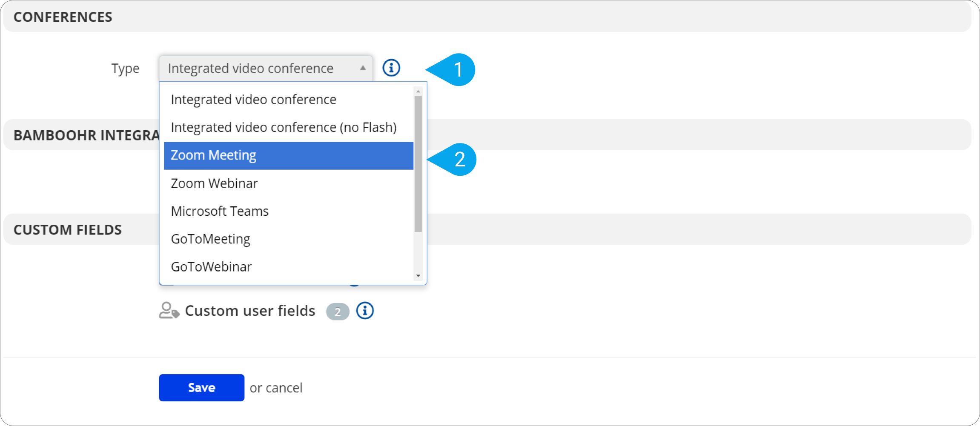Click the scrollbar down arrow in the dropdown list
The image size is (980, 426).
pos(418,276)
